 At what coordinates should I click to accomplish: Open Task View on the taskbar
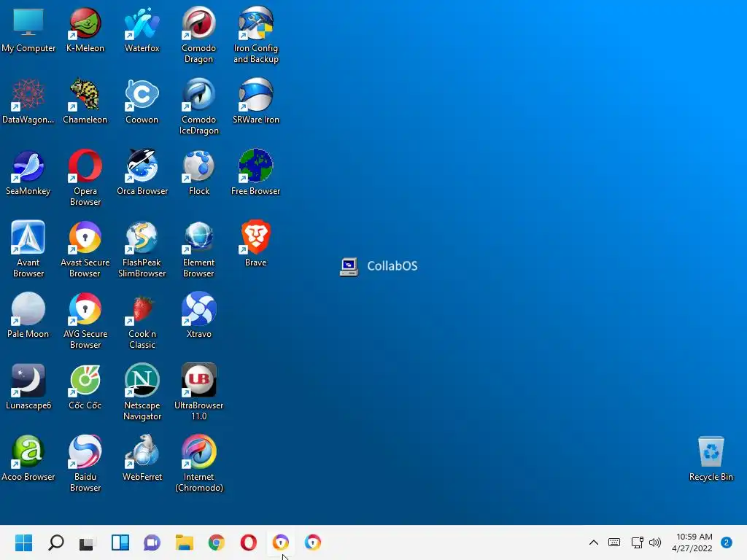coord(88,542)
